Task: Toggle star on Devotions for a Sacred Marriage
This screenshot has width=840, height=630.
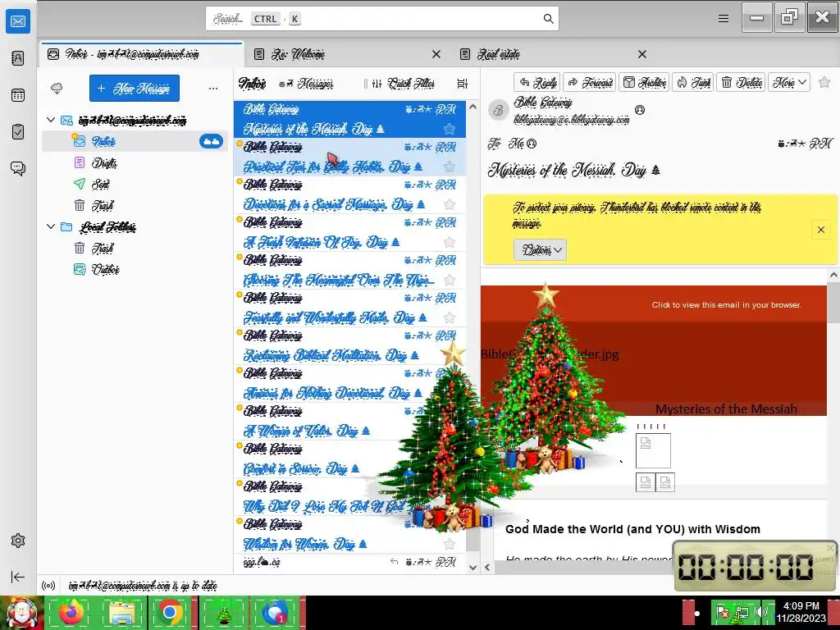Action: coord(450,204)
